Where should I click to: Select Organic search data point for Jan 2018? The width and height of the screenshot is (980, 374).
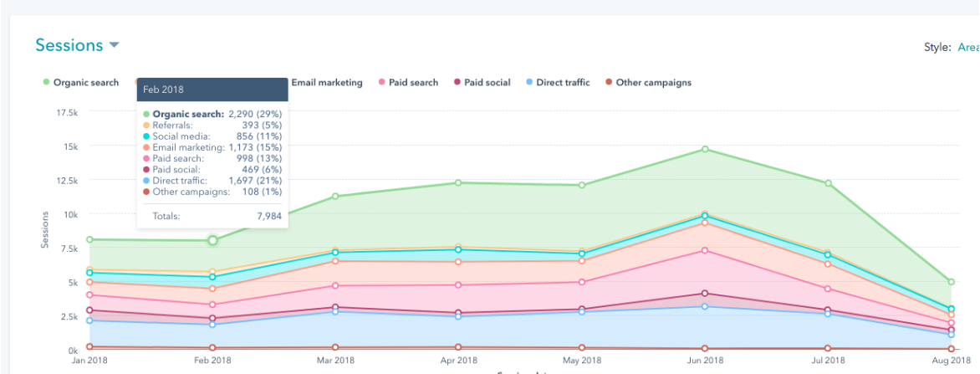point(89,239)
